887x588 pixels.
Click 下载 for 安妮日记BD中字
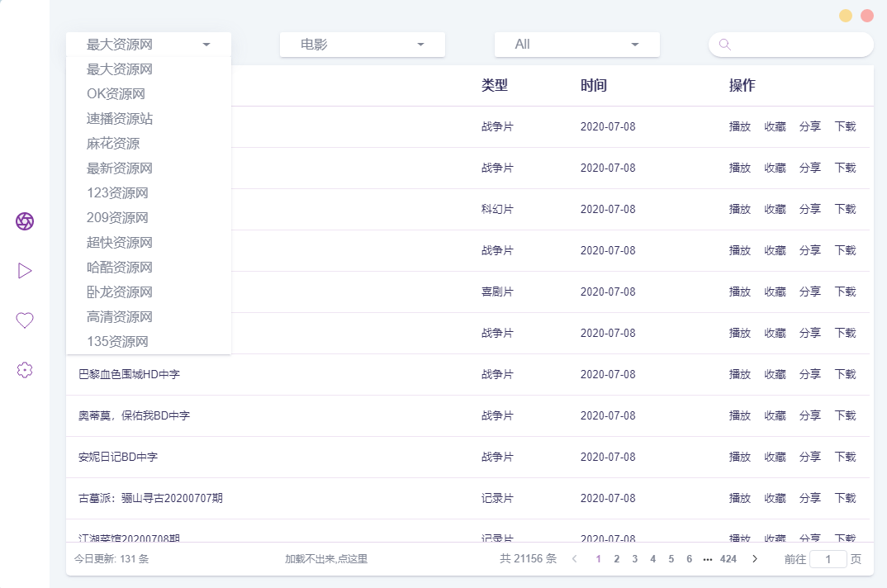(845, 458)
